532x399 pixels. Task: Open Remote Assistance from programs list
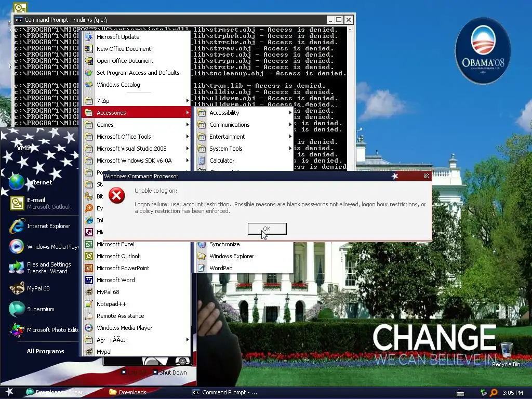click(x=137, y=316)
